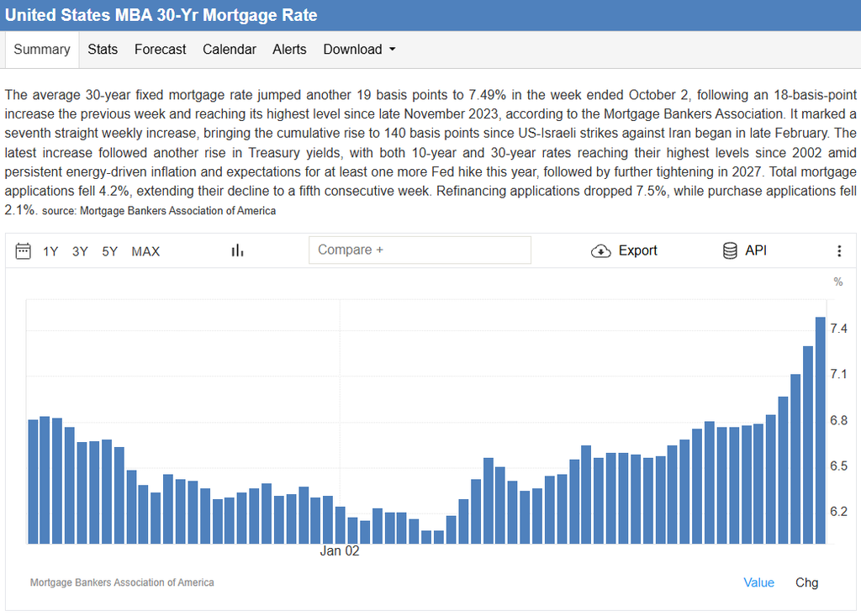Click the 6.2 y-axis value
861x616 pixels.
pos(838,511)
